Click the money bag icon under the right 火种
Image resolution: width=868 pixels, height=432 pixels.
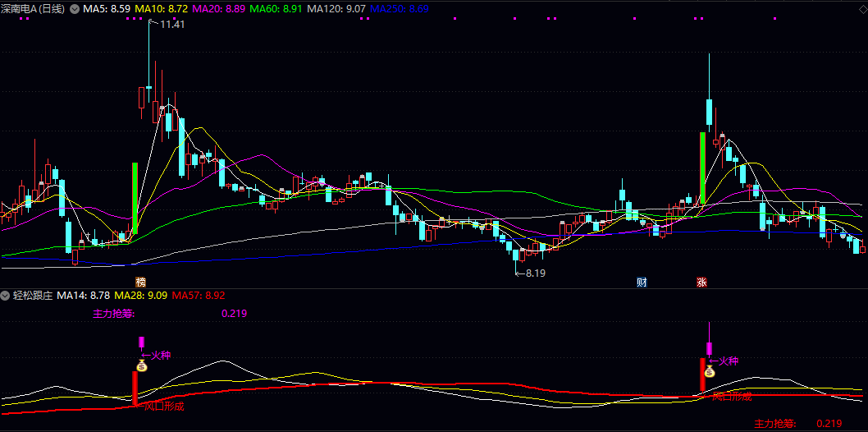point(710,370)
